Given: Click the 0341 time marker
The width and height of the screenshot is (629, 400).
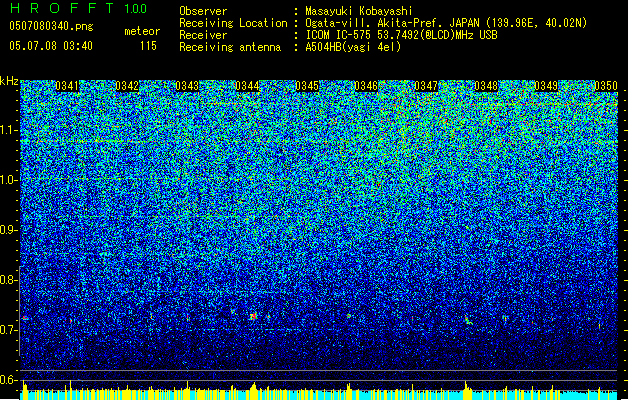Looking at the screenshot, I should (x=67, y=86).
